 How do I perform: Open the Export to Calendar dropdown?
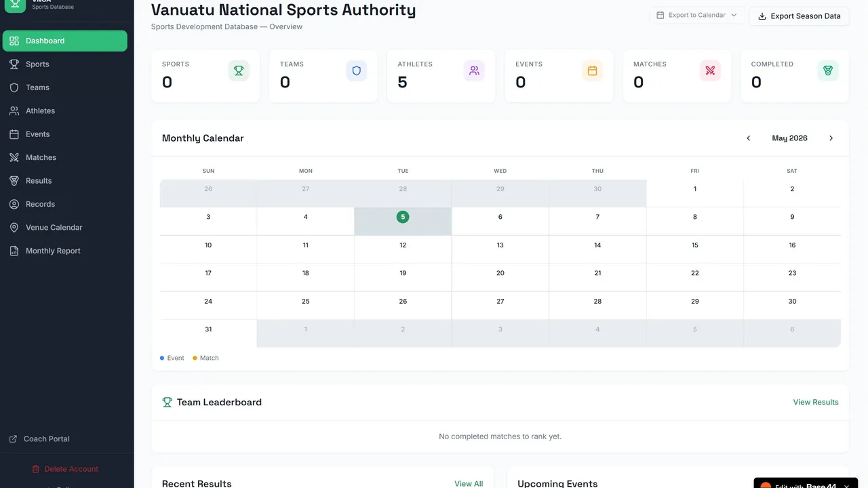tap(697, 15)
